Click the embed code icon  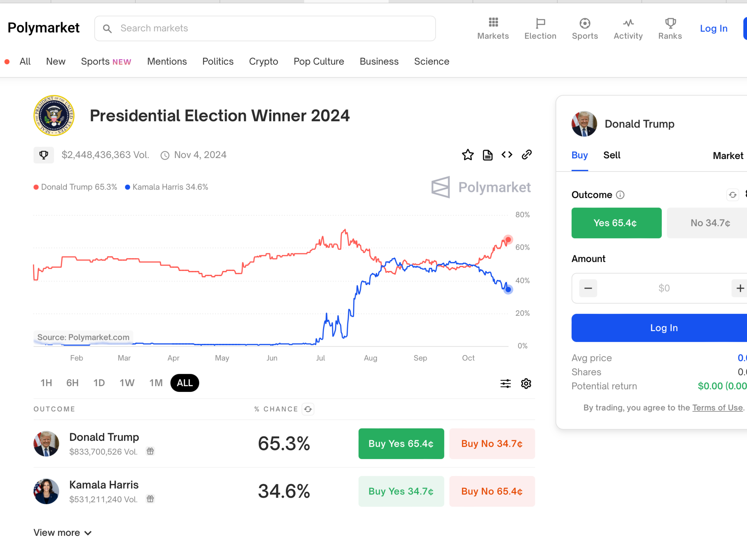[x=507, y=155]
